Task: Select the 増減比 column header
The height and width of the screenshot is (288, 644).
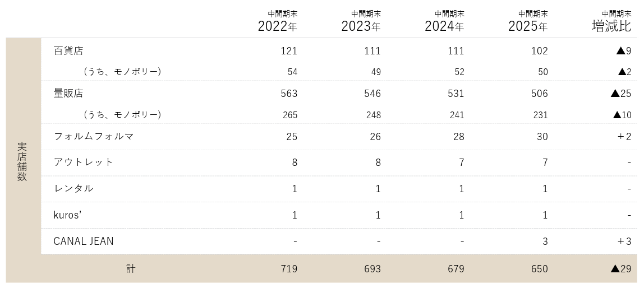Action: click(611, 26)
